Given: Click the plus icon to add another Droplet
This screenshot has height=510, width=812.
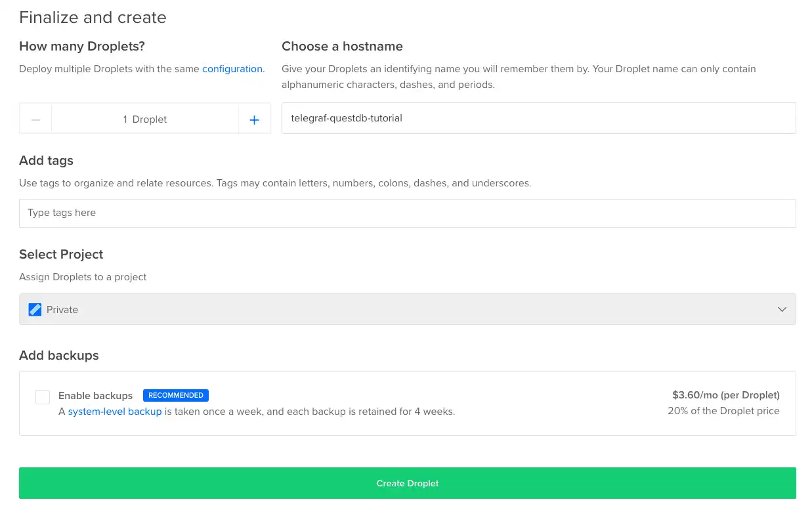Looking at the screenshot, I should (x=254, y=119).
